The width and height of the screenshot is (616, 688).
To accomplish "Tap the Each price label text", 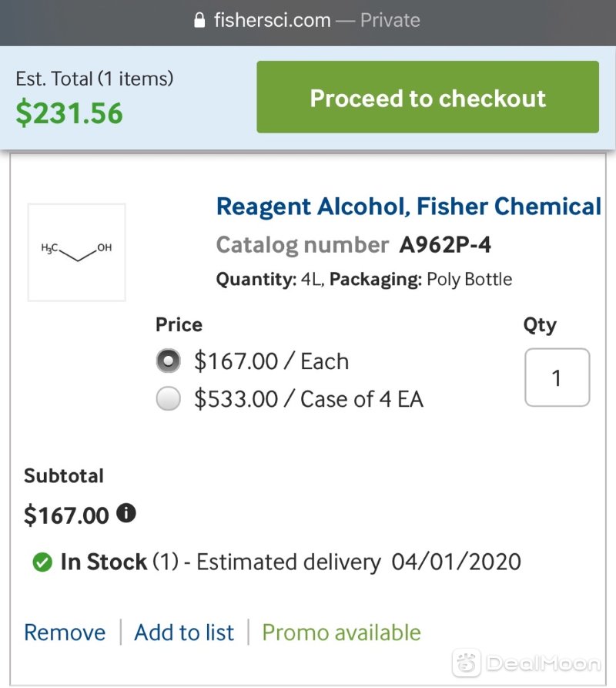I will click(324, 361).
